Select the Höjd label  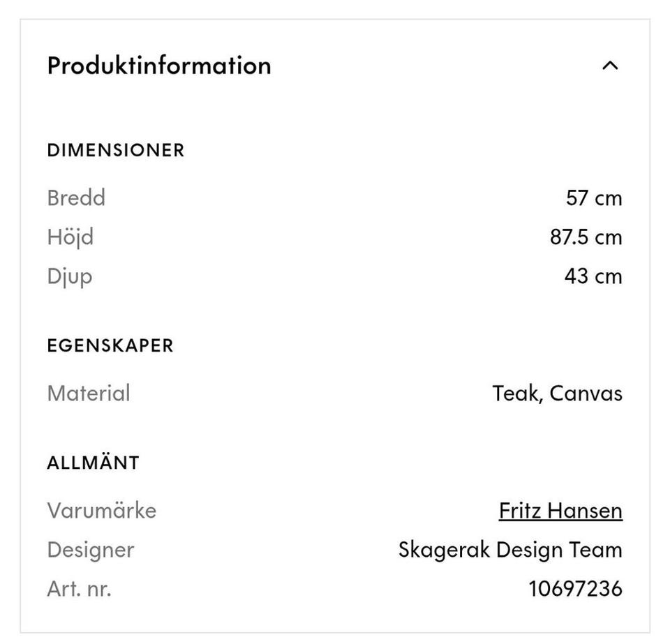coord(70,237)
